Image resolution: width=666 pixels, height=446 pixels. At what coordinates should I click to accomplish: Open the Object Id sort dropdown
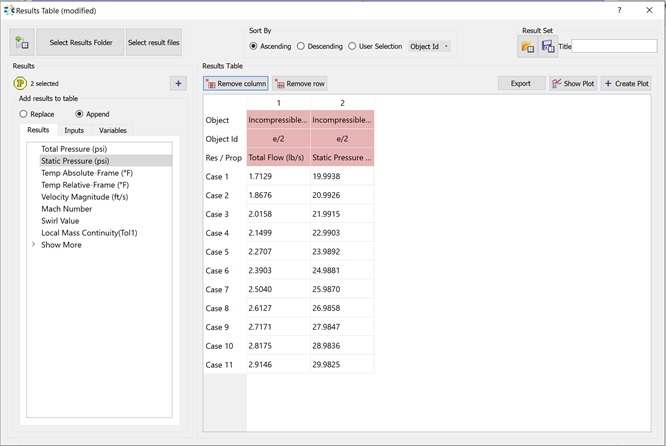click(429, 46)
